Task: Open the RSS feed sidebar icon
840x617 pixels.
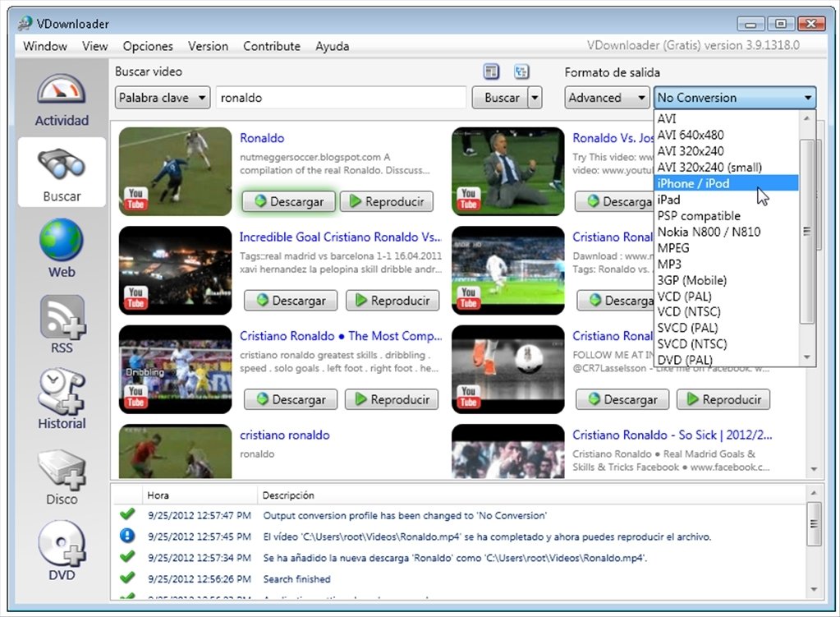Action: point(62,324)
